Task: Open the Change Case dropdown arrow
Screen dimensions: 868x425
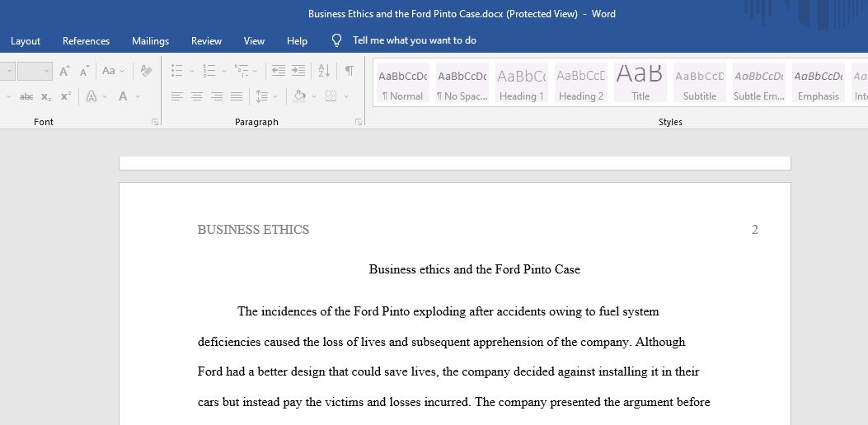Action: [x=122, y=71]
